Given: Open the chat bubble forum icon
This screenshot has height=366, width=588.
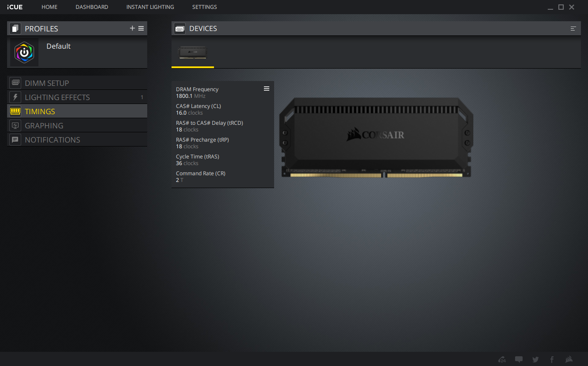Looking at the screenshot, I should pyautogui.click(x=519, y=359).
